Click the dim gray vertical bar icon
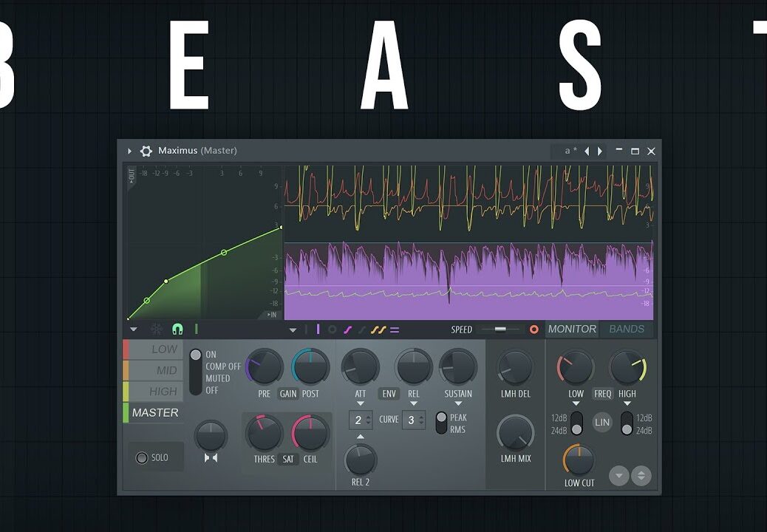This screenshot has width=767, height=532. tap(306, 330)
